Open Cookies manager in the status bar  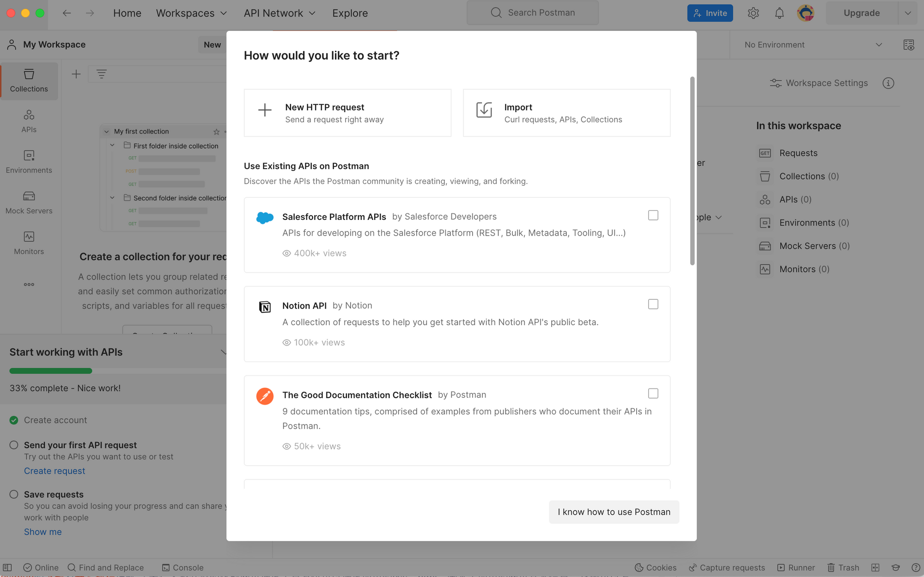tap(655, 567)
